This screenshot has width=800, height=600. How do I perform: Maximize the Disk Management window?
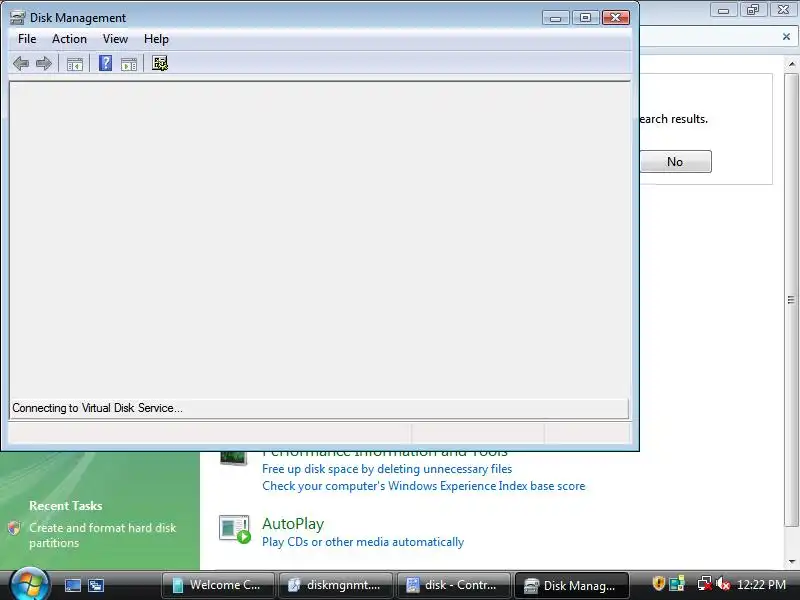tap(585, 18)
